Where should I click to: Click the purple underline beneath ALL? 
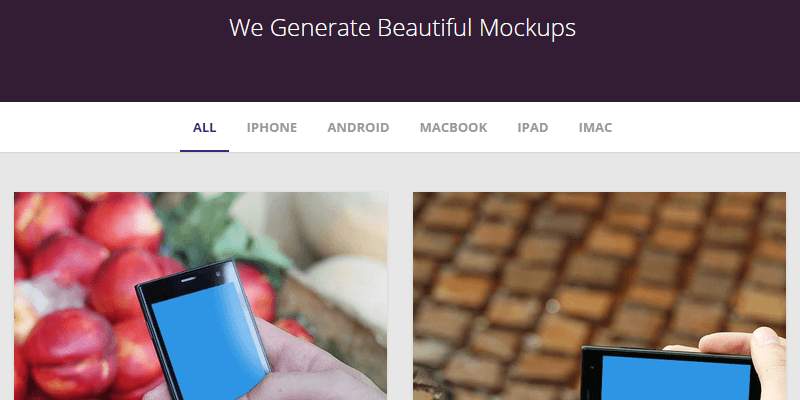204,151
